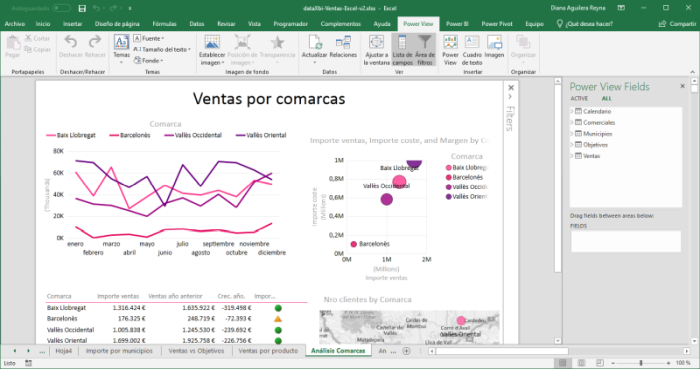Open Ventas por producto sheet tab
Image resolution: width=700 pixels, height=369 pixels.
coord(268,351)
